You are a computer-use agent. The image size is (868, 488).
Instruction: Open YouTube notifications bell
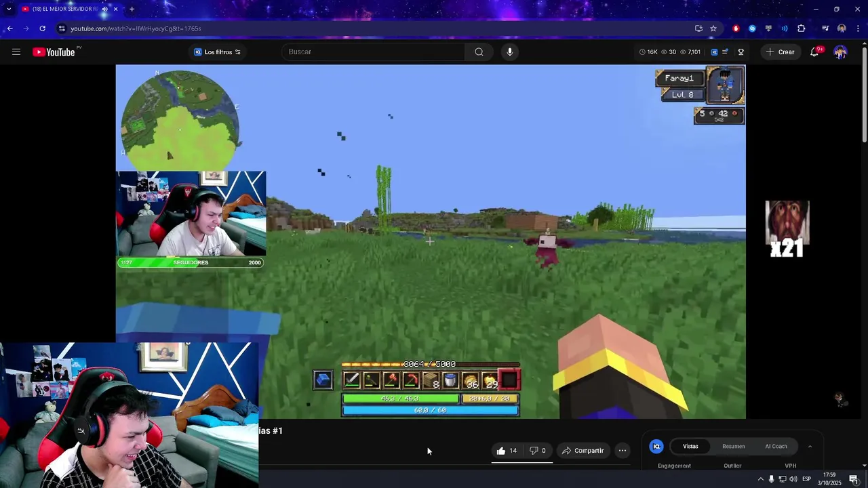[814, 52]
